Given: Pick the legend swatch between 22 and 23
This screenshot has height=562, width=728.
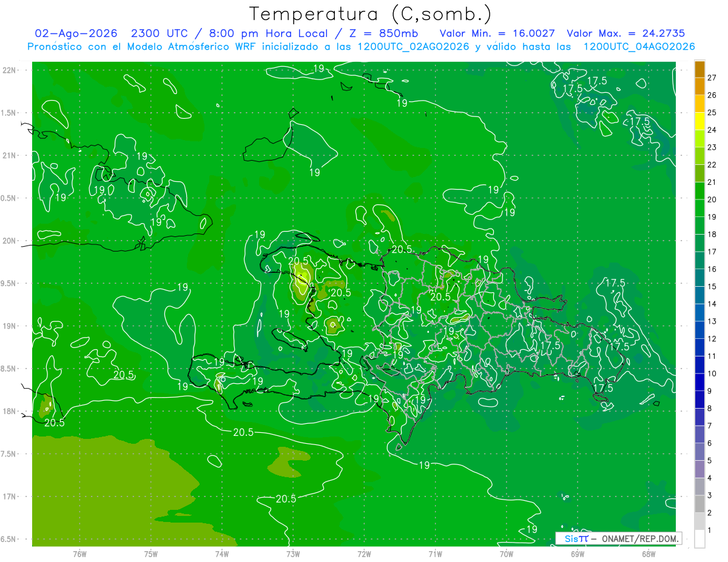Looking at the screenshot, I should click(x=699, y=156).
